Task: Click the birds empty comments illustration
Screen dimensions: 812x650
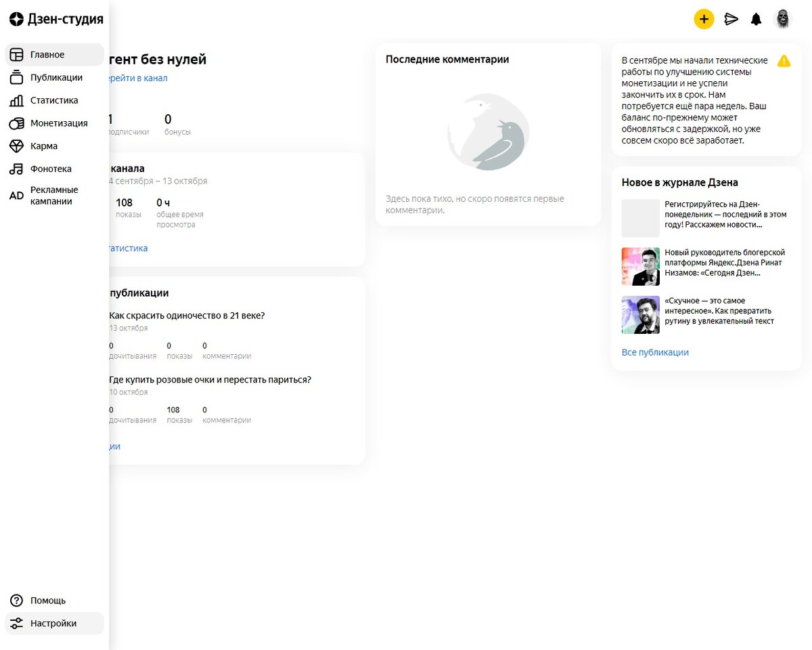Action: click(x=489, y=132)
